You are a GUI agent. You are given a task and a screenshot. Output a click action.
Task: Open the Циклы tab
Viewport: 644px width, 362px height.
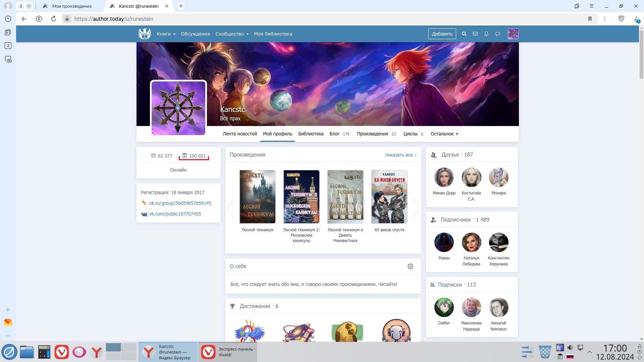click(x=413, y=134)
